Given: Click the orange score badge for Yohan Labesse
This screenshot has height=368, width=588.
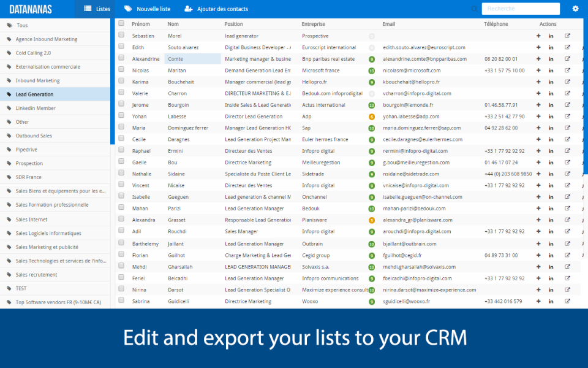Looking at the screenshot, I should click(x=372, y=117).
